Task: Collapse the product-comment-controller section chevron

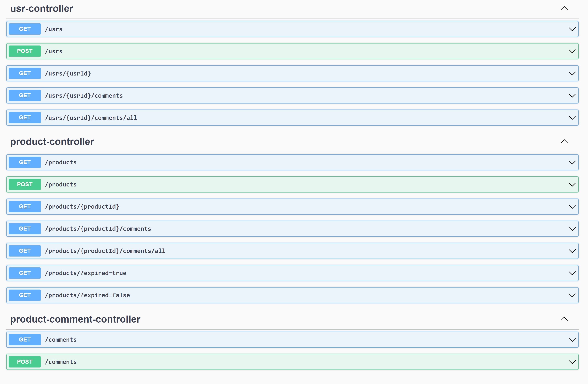Action: tap(564, 319)
